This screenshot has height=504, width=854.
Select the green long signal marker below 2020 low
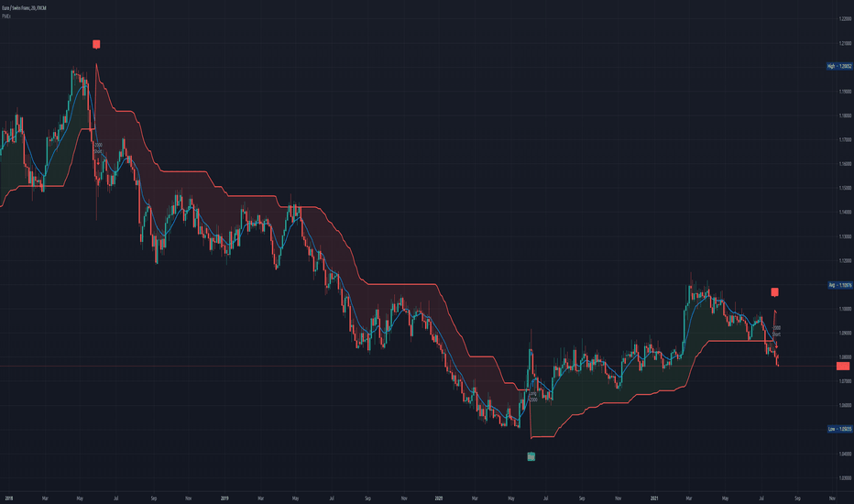(531, 456)
